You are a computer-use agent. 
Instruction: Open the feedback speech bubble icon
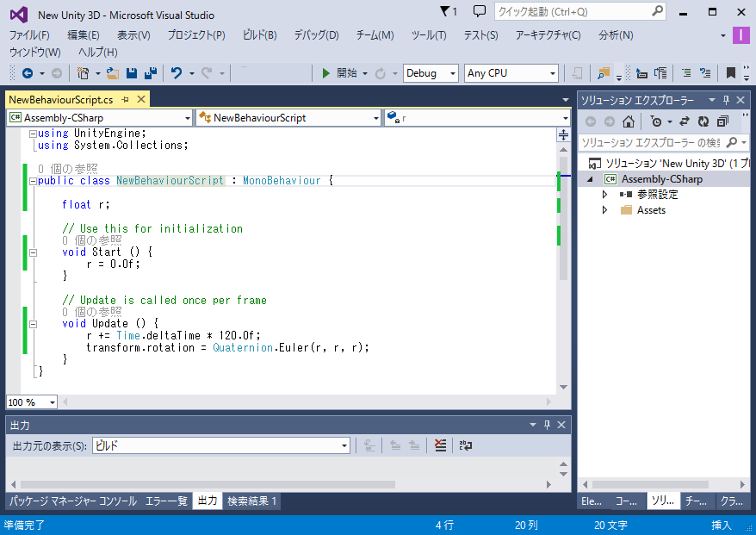coord(480,12)
